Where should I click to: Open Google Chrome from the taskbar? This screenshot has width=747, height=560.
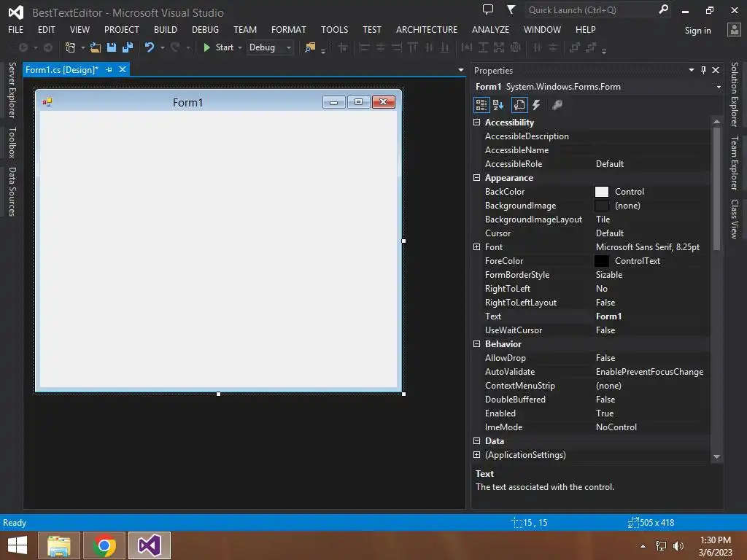[104, 545]
